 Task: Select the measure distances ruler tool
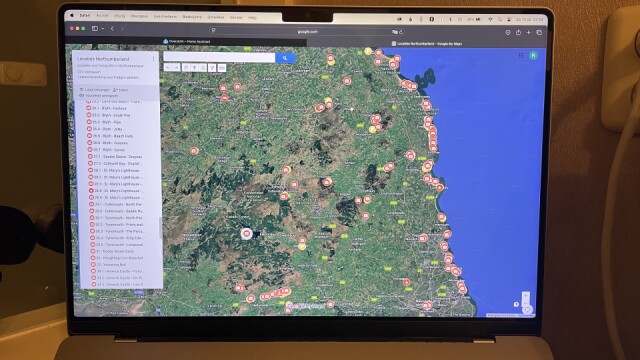[222, 68]
